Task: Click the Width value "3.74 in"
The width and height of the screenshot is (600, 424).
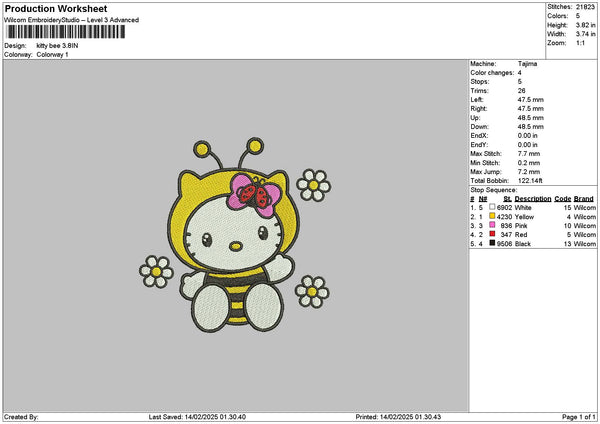Action: click(x=585, y=34)
